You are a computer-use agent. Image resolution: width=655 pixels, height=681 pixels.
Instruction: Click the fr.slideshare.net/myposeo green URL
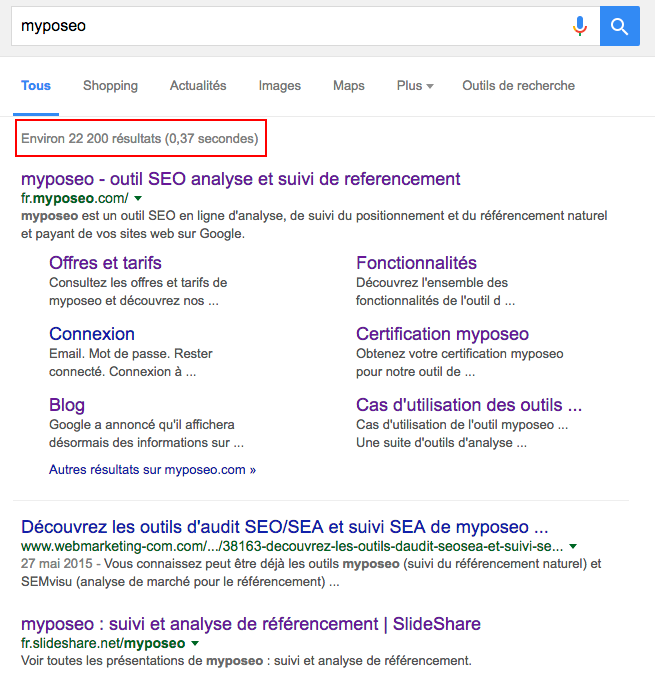tap(103, 643)
